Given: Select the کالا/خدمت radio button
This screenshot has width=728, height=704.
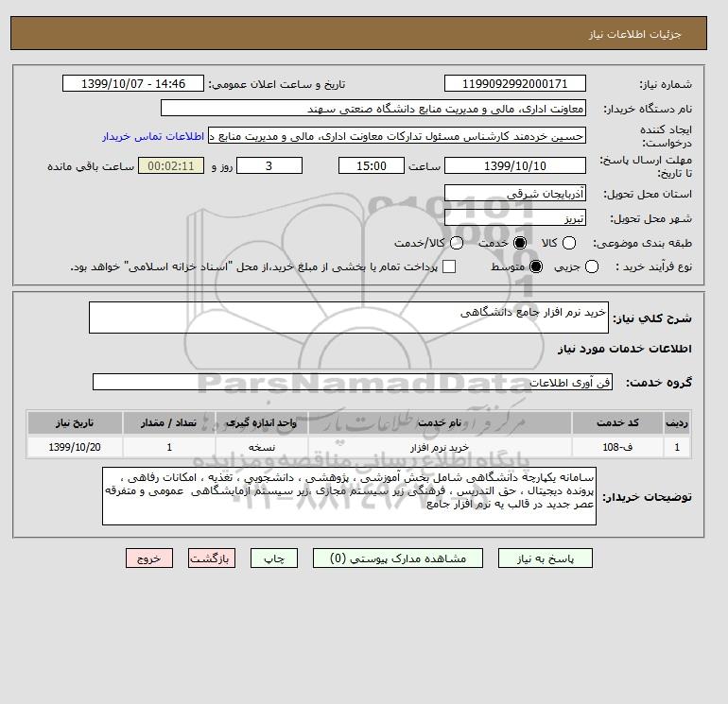Looking at the screenshot, I should point(457,243).
